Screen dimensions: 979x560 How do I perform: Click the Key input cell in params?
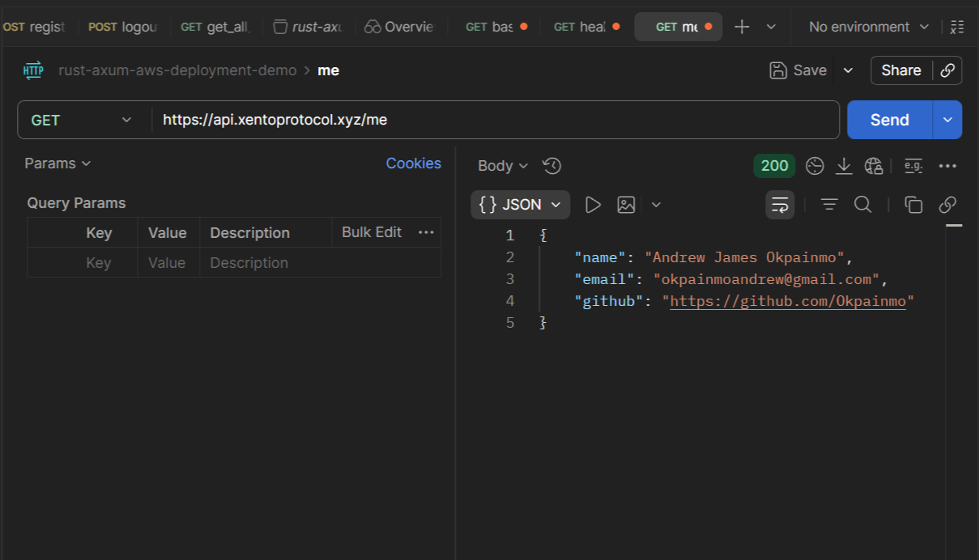(98, 263)
